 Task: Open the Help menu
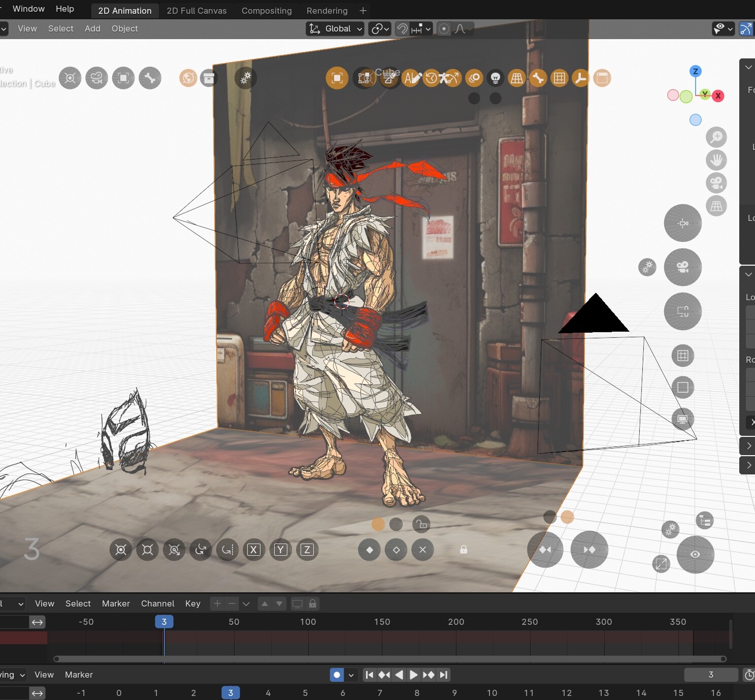(x=65, y=9)
